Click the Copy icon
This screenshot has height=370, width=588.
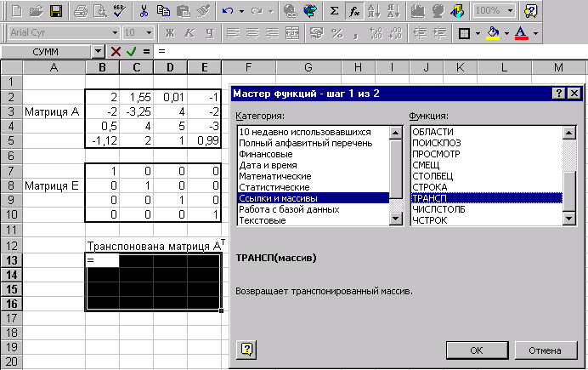[x=163, y=11]
